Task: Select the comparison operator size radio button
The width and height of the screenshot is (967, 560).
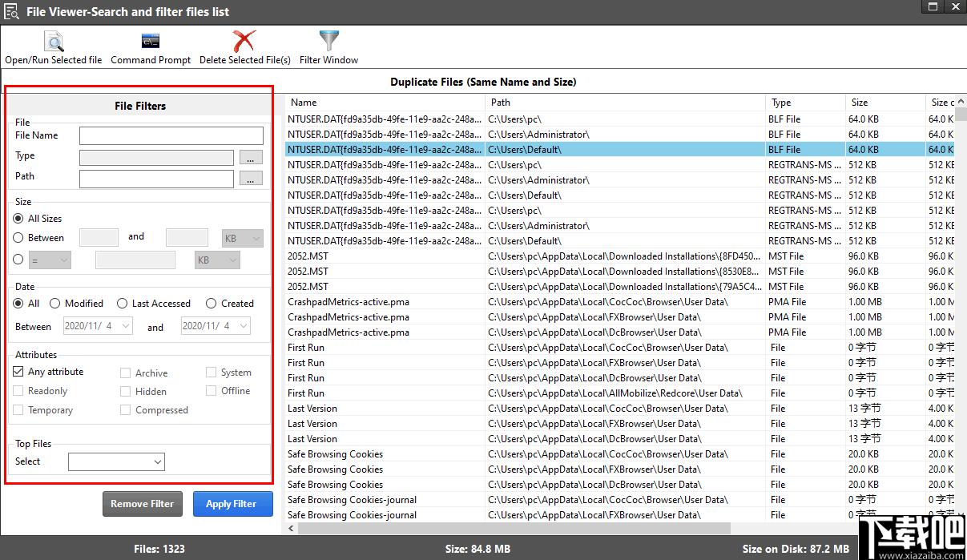Action: (18, 259)
